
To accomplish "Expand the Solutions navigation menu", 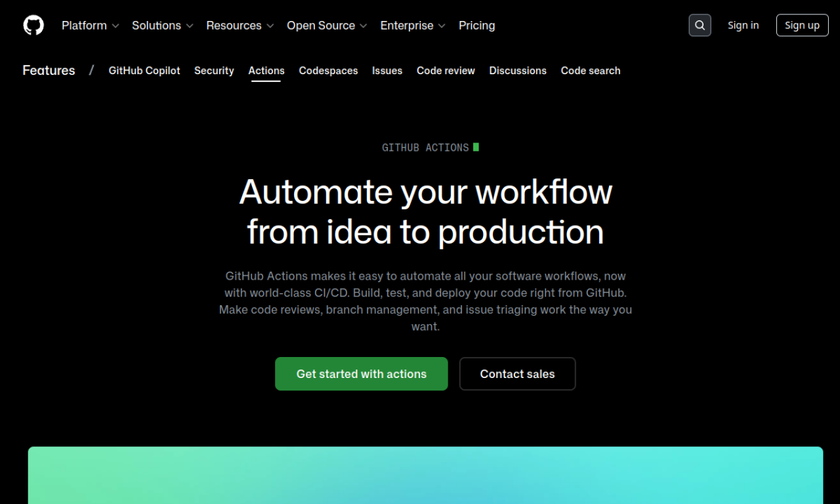I will click(x=162, y=25).
